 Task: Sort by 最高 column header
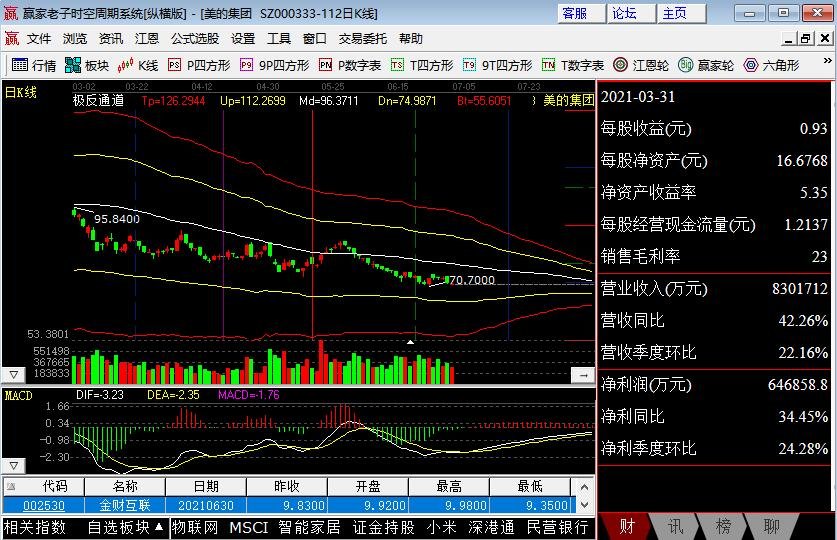point(449,486)
